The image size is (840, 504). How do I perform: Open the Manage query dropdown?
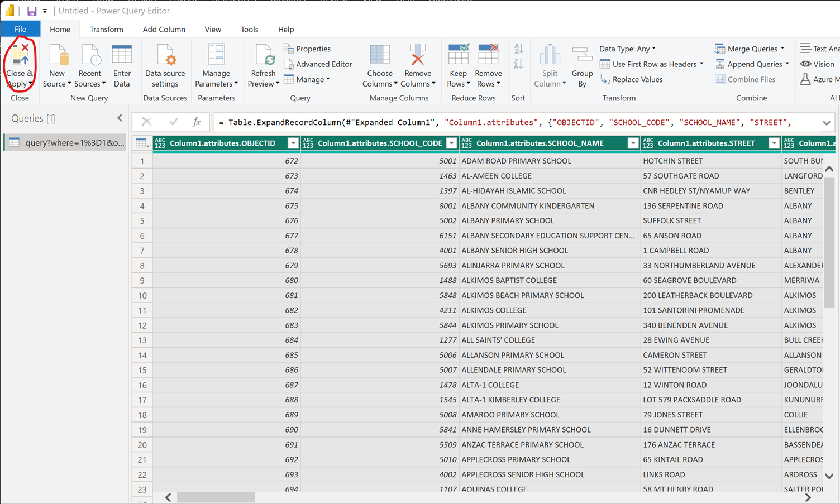pyautogui.click(x=307, y=80)
